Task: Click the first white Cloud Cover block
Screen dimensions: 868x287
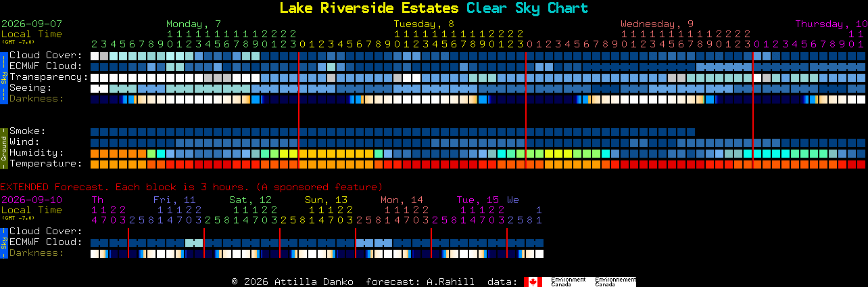Action: click(x=95, y=56)
